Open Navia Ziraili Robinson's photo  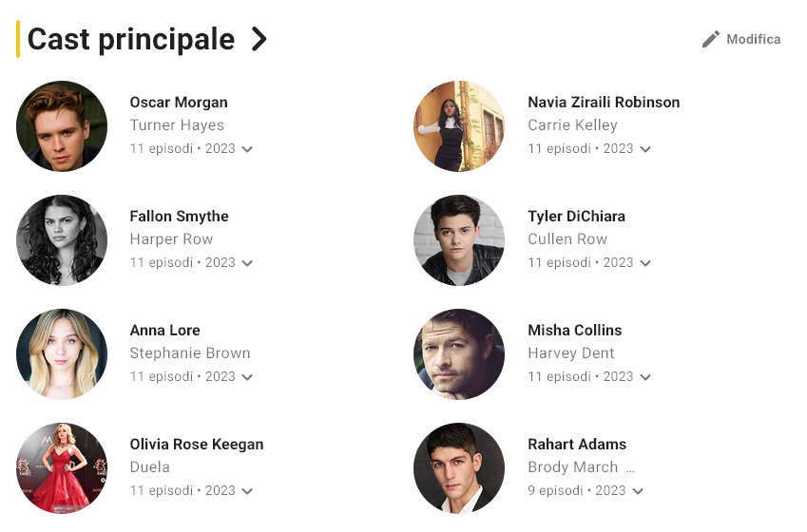click(x=459, y=126)
